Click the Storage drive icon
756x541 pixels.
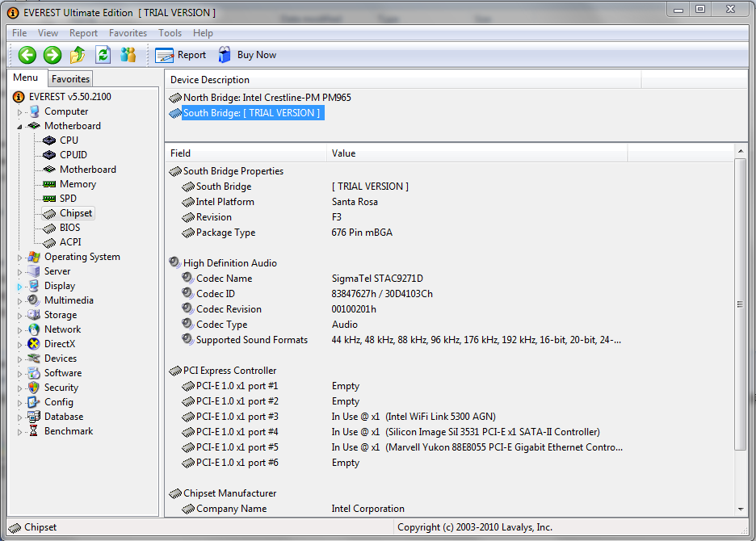click(x=34, y=315)
